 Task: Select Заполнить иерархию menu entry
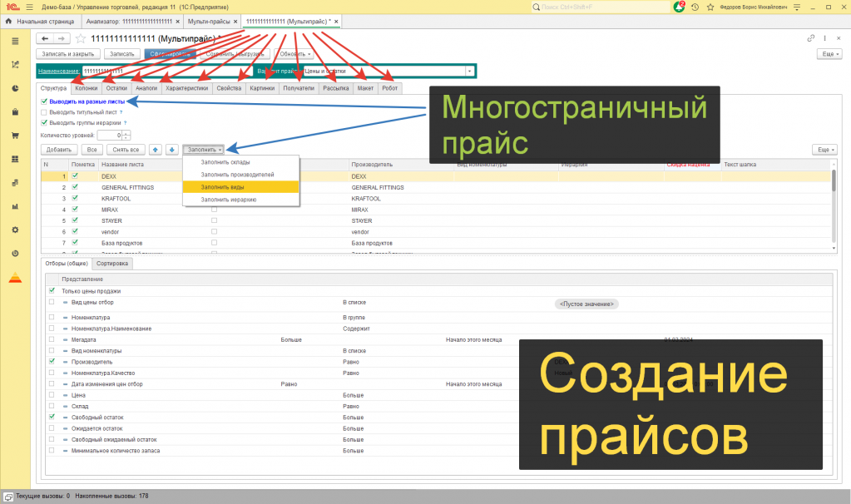(x=241, y=200)
